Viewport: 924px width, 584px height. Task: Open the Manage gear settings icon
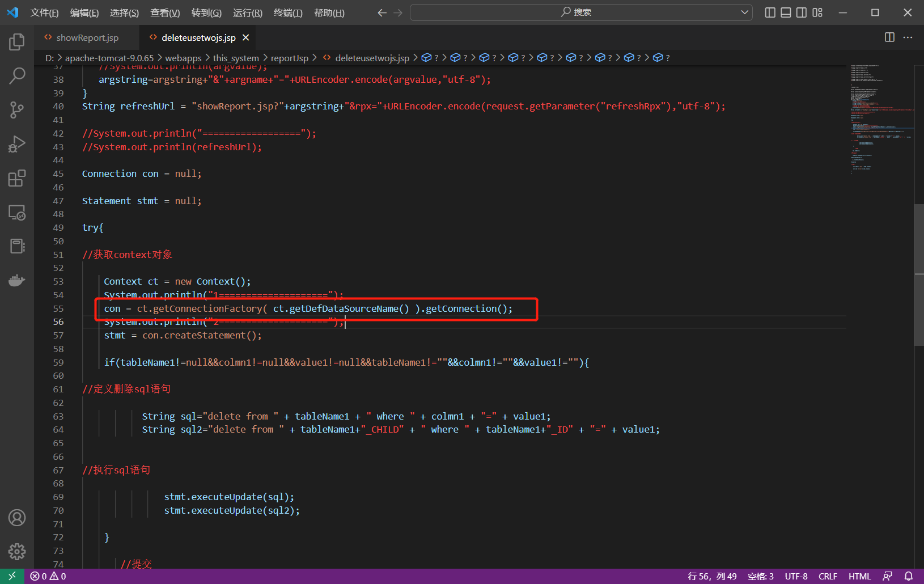point(17,551)
